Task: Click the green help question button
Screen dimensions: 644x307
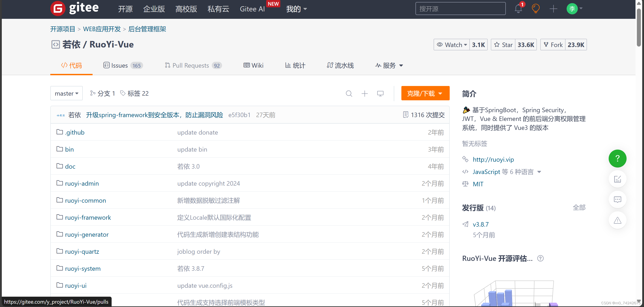Action: [x=617, y=159]
